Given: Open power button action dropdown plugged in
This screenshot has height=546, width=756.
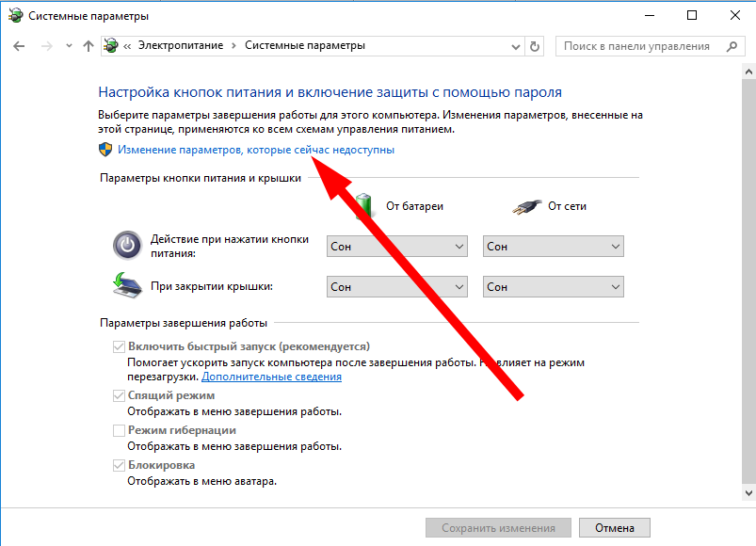Looking at the screenshot, I should 553,247.
